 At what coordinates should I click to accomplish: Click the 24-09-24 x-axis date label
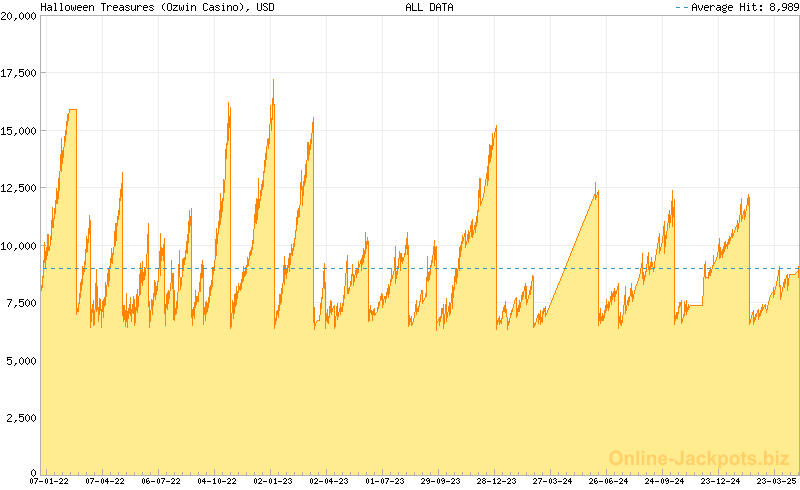(x=665, y=481)
